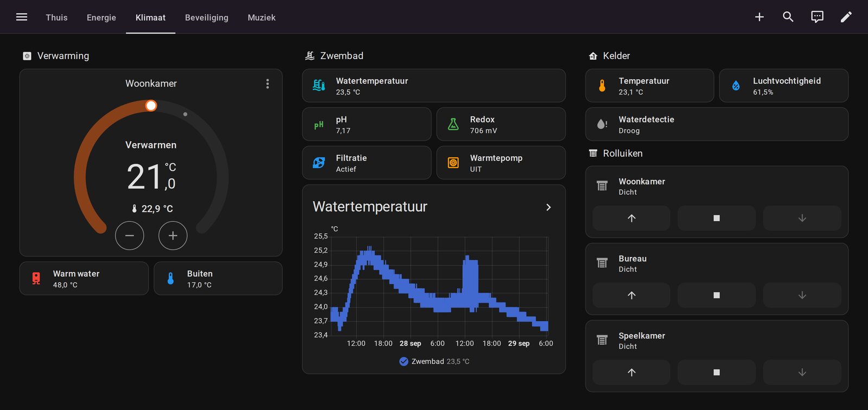Open the Verwarming section heading
This screenshot has width=868, height=410.
click(63, 56)
